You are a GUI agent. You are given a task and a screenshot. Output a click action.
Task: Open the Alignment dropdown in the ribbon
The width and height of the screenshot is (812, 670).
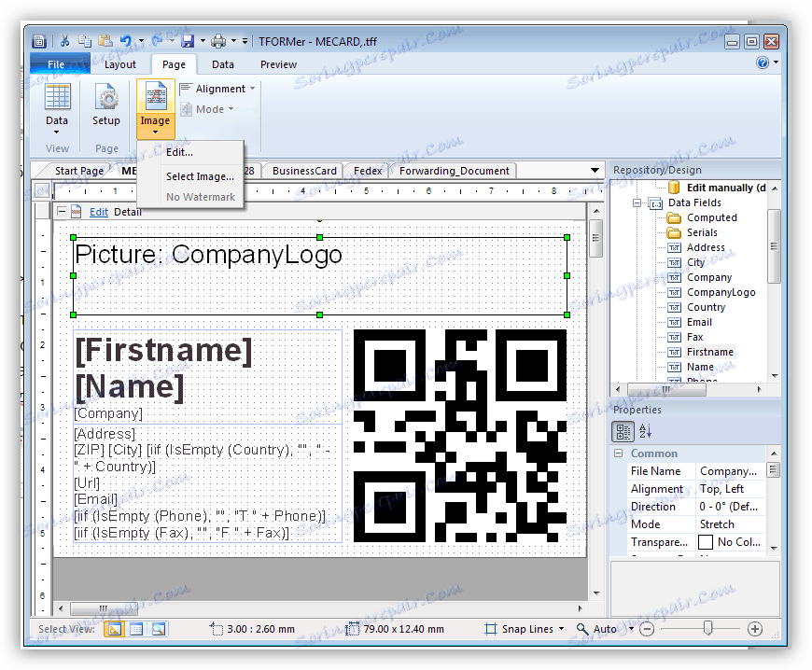pyautogui.click(x=219, y=89)
